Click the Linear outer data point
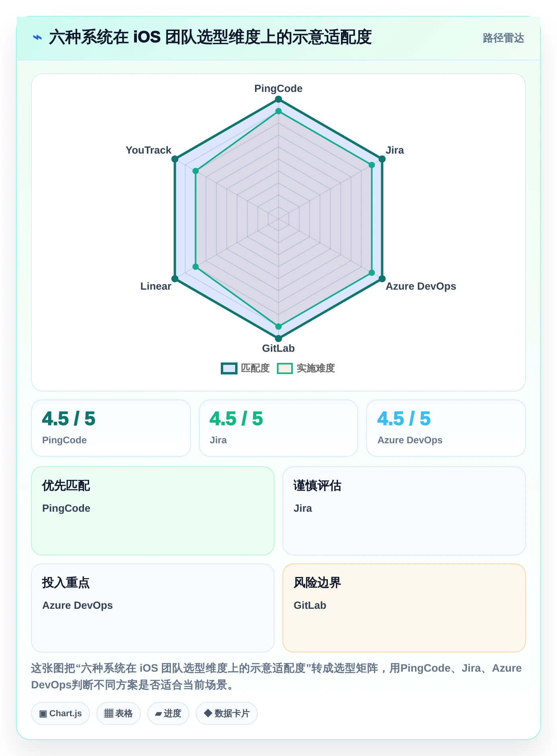Screen dimensions: 557x756 pos(175,279)
